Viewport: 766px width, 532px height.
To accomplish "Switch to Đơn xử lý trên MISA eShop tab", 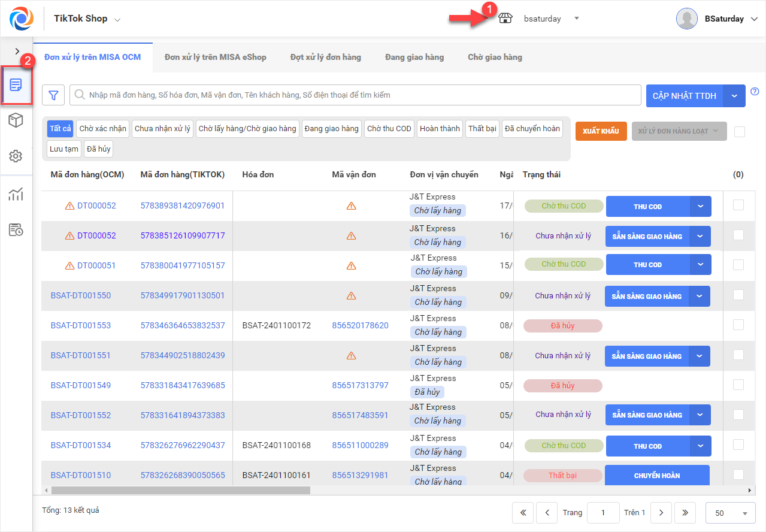I will click(215, 58).
